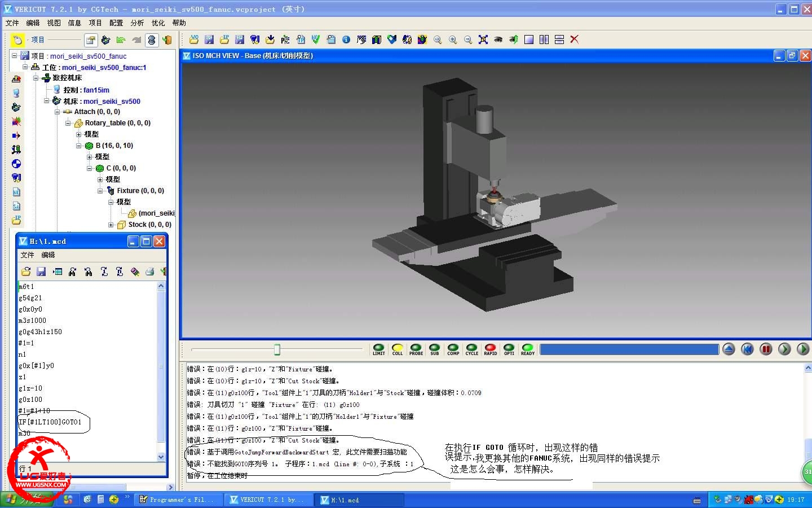
Task: Click the Info blue circle icon
Action: click(346, 40)
